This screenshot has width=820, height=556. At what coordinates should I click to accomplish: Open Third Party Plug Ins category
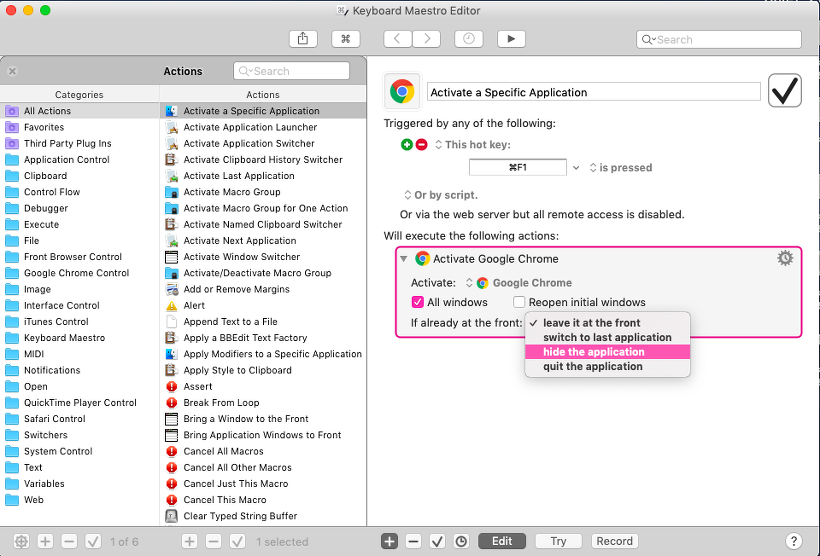79,143
